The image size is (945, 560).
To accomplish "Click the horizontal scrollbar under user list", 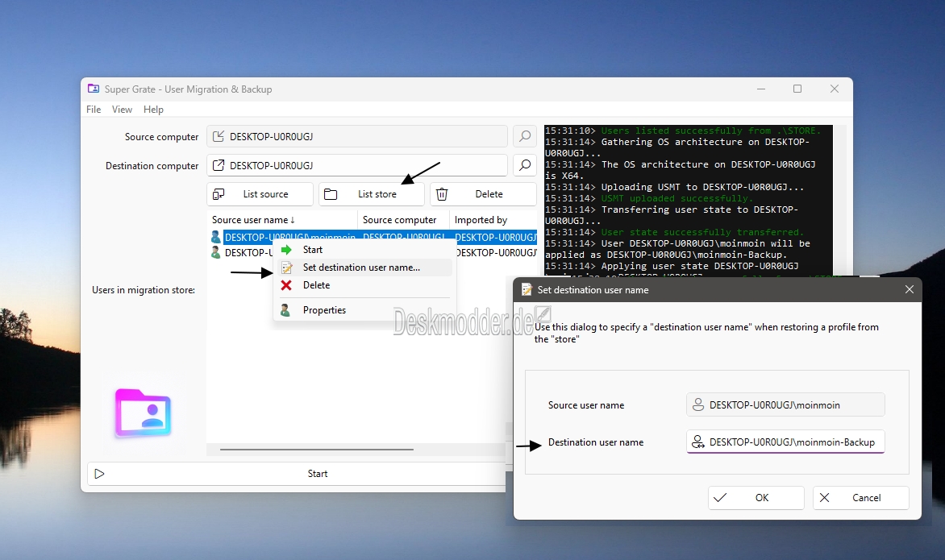I will [x=316, y=449].
